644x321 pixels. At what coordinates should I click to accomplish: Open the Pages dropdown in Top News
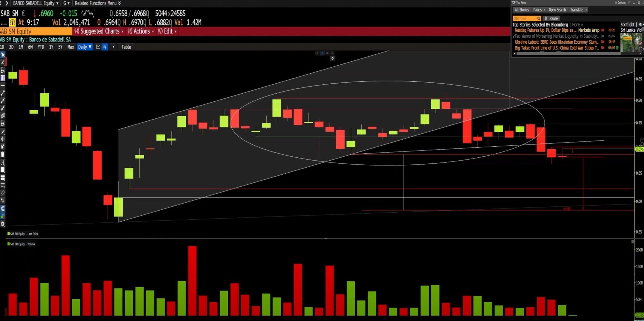(539, 10)
